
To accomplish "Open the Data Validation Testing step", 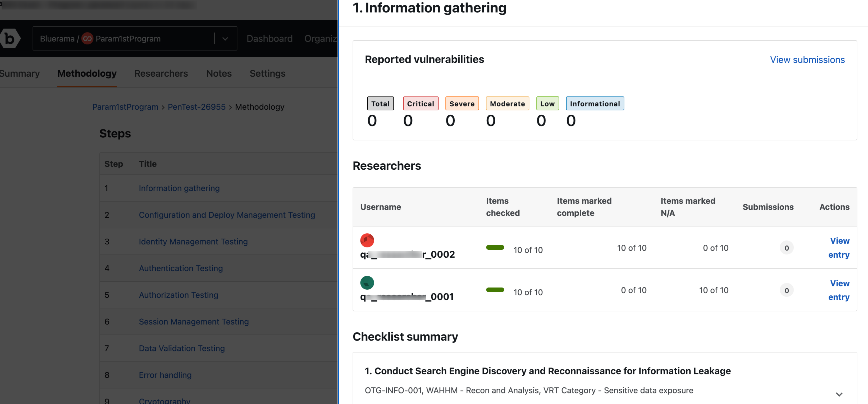I will (182, 348).
